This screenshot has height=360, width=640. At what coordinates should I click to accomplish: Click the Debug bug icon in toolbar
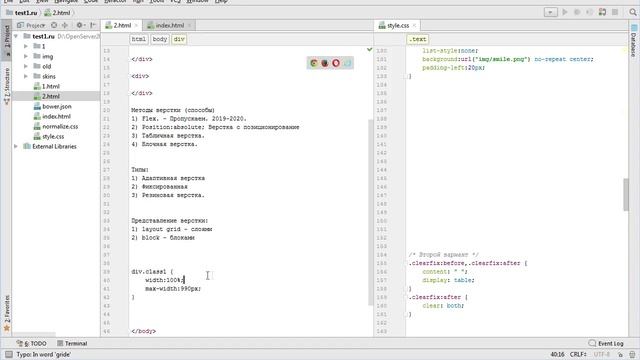577,12
